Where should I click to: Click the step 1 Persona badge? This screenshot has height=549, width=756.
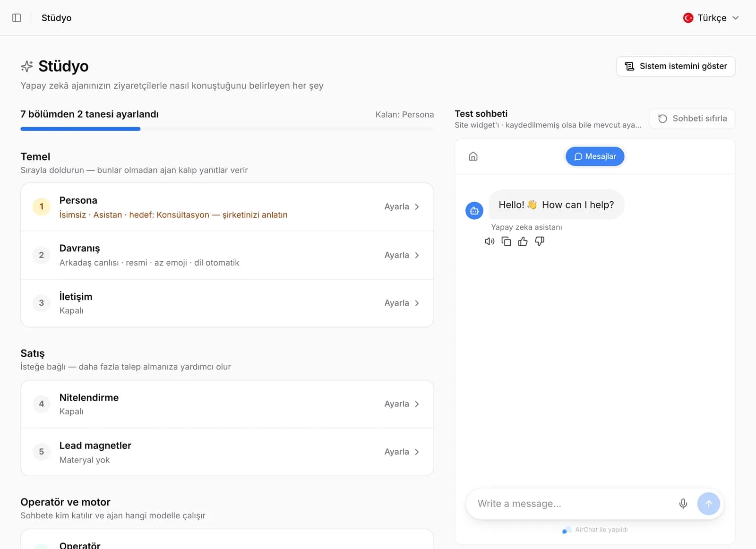pos(42,206)
